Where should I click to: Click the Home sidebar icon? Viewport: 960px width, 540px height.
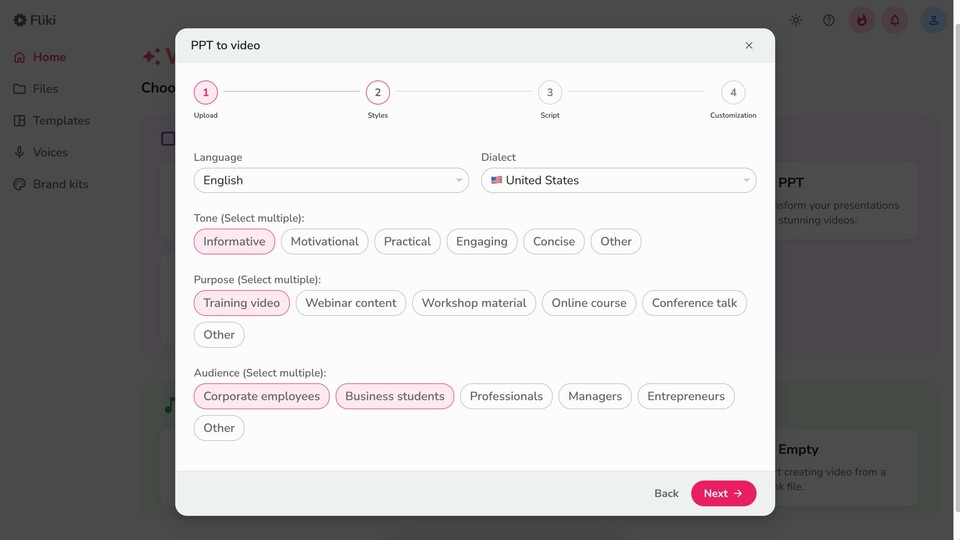coord(20,57)
